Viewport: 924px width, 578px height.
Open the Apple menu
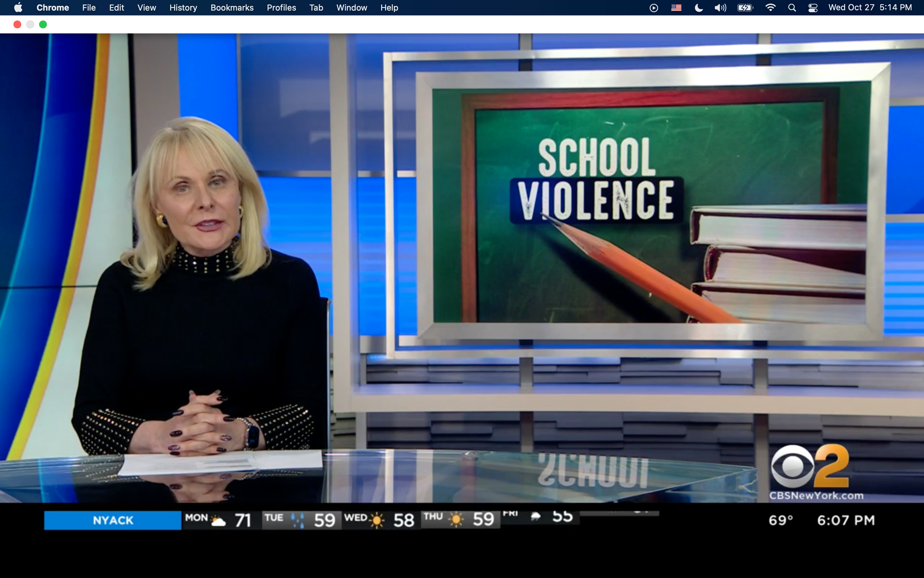pyautogui.click(x=18, y=8)
